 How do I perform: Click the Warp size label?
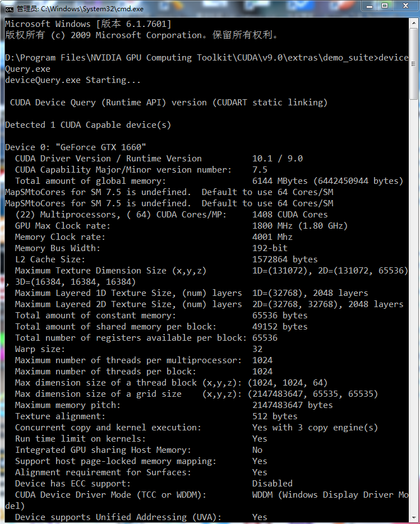(x=40, y=349)
